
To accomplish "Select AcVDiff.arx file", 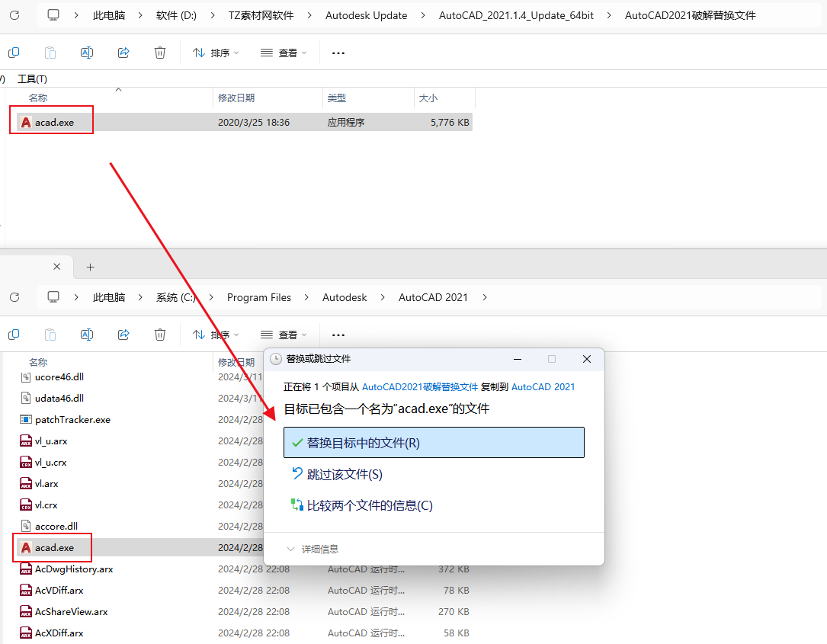I will point(59,590).
